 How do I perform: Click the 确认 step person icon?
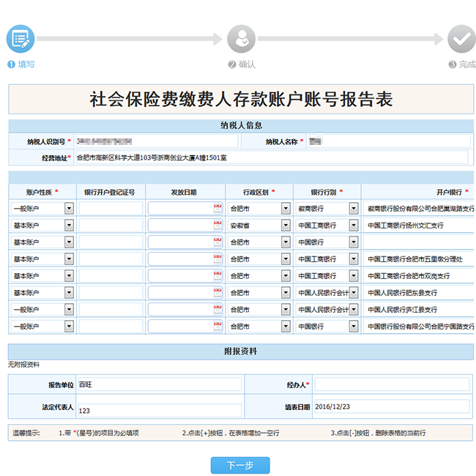(242, 39)
